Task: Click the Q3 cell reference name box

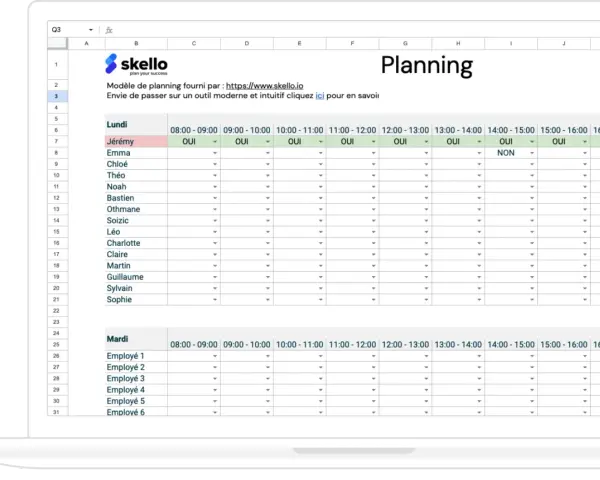Action: 56,30
